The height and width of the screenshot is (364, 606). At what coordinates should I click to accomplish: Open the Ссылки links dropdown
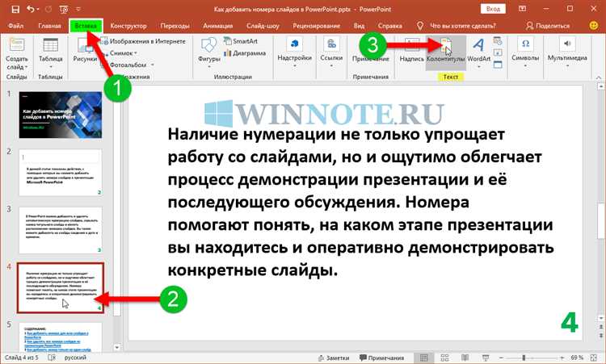point(331,53)
